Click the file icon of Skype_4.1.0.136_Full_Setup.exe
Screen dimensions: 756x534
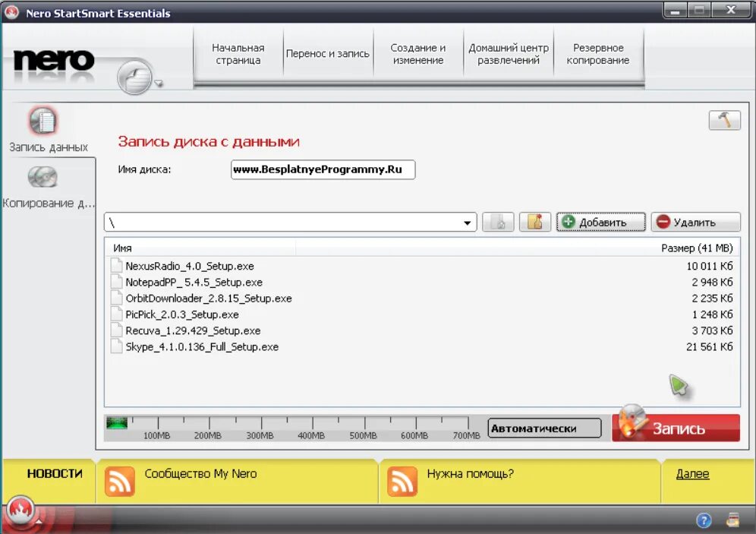(x=116, y=346)
